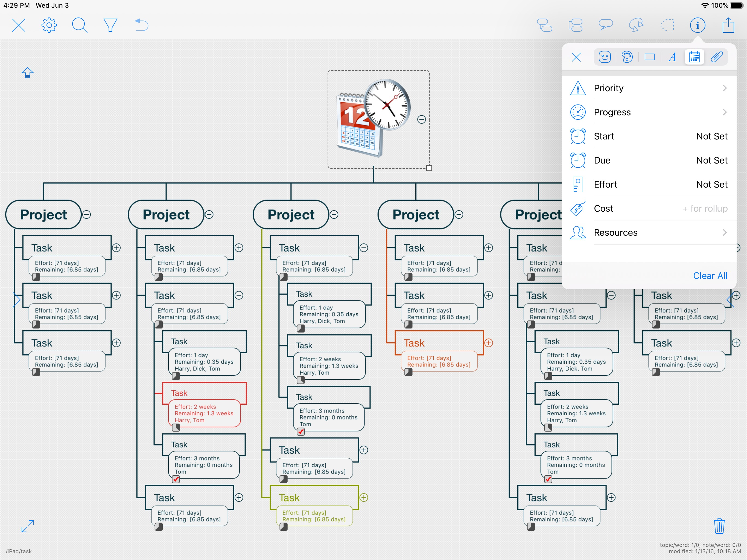Open the search magnifier tool
Viewport: 747px width, 560px height.
[80, 25]
